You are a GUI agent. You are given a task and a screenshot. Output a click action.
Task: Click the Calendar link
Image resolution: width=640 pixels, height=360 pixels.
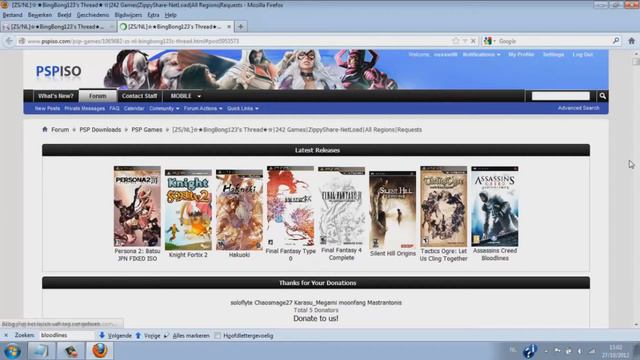point(134,109)
